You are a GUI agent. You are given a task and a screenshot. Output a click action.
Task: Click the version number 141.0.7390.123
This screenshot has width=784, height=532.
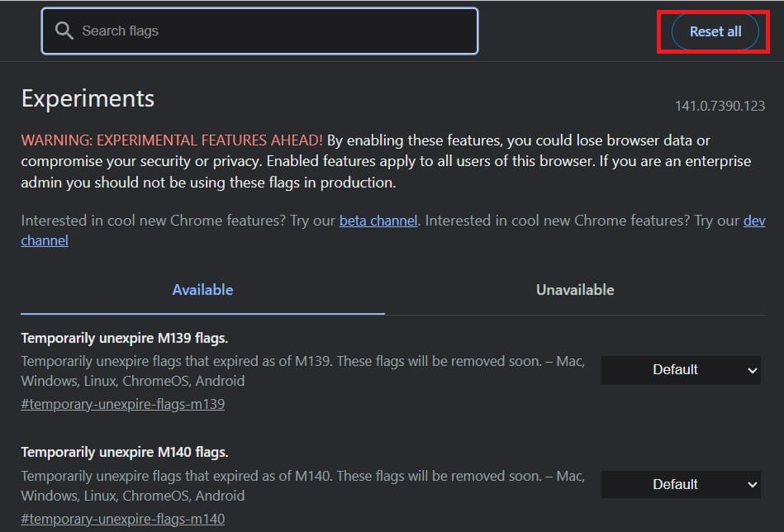pos(720,106)
